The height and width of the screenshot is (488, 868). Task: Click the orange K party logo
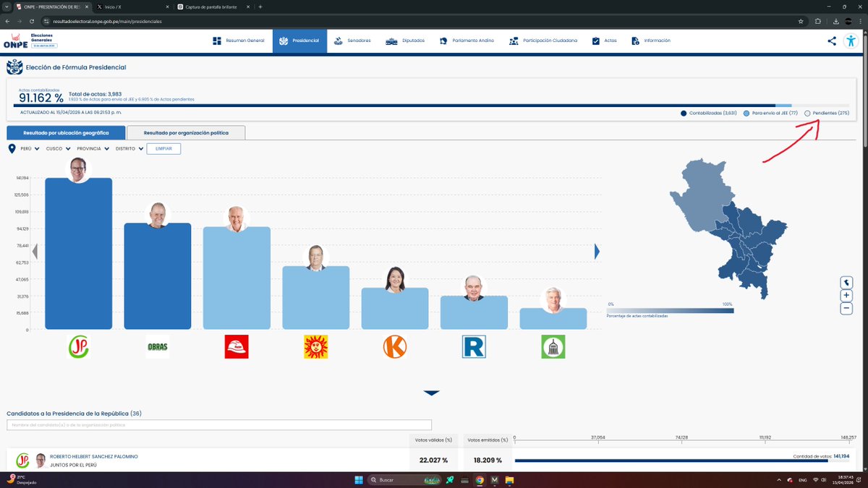(395, 347)
